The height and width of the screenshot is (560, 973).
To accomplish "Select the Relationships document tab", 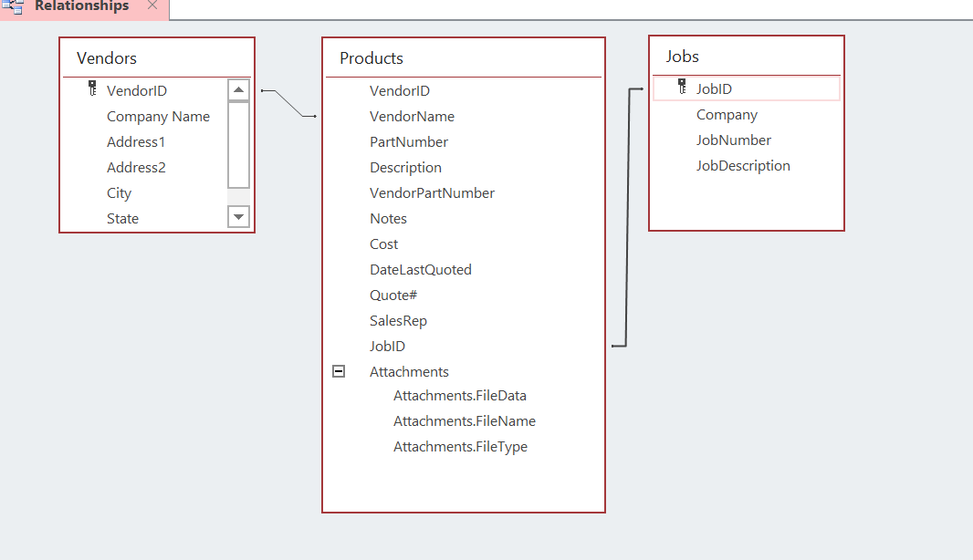I will [x=81, y=6].
